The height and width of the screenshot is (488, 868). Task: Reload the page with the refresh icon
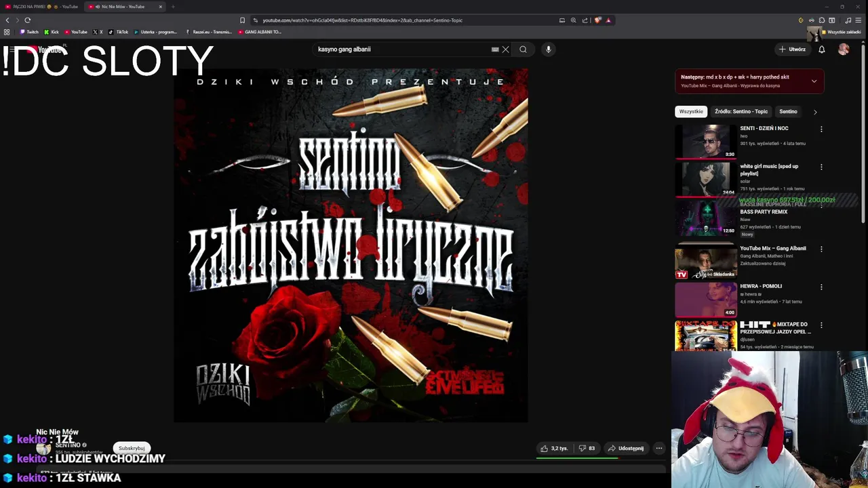[27, 20]
